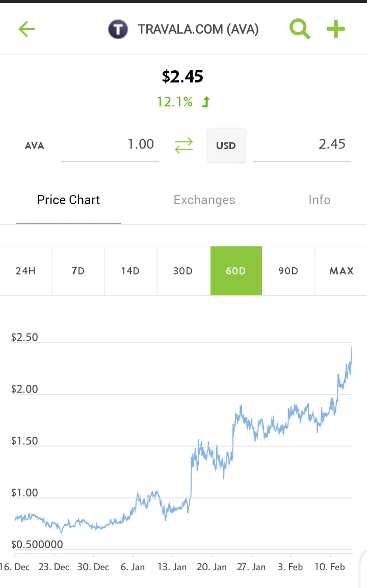
Task: Select the 14D chart range
Action: tap(130, 271)
